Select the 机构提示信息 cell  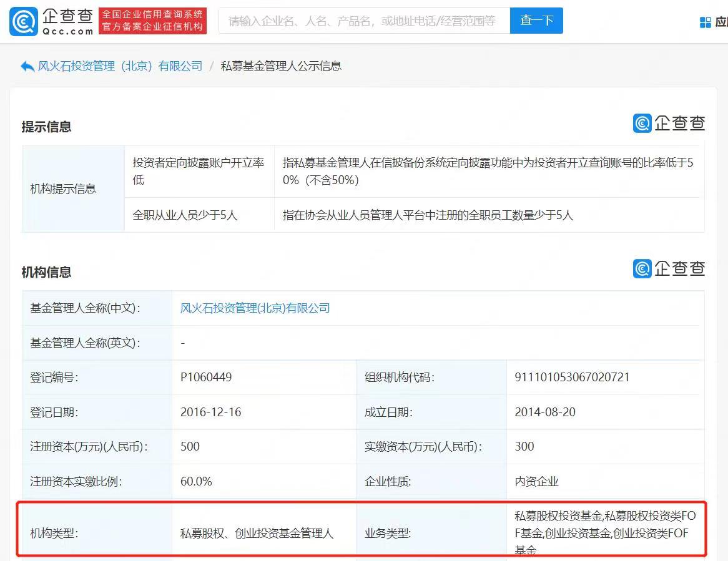(x=73, y=189)
